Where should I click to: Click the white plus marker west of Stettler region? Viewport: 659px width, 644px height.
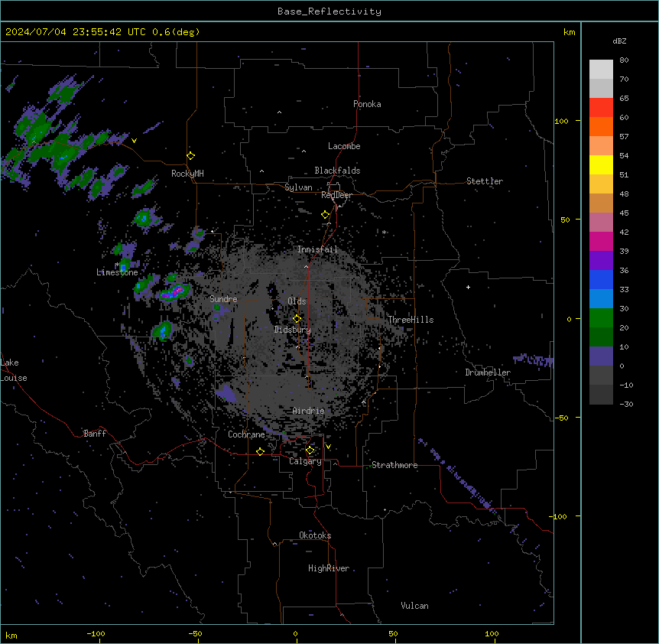point(468,287)
